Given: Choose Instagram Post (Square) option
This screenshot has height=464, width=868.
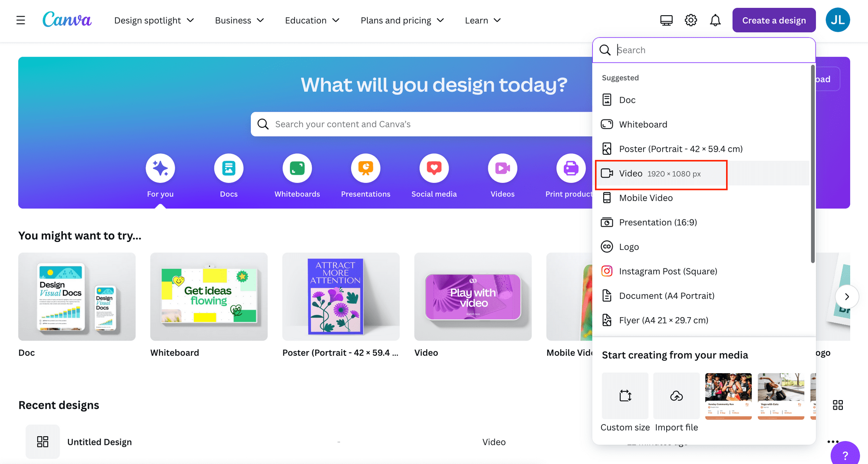Looking at the screenshot, I should (x=702, y=271).
